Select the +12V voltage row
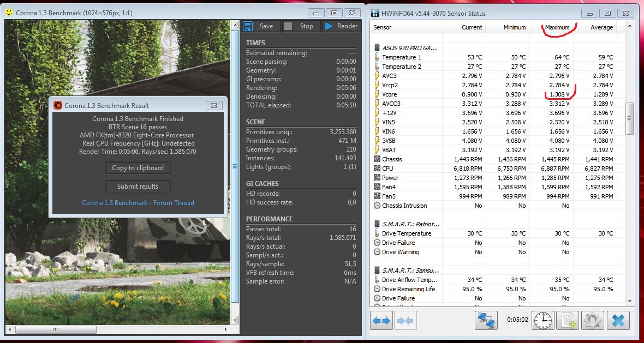Screen dimensions: 644x343 click(497, 113)
